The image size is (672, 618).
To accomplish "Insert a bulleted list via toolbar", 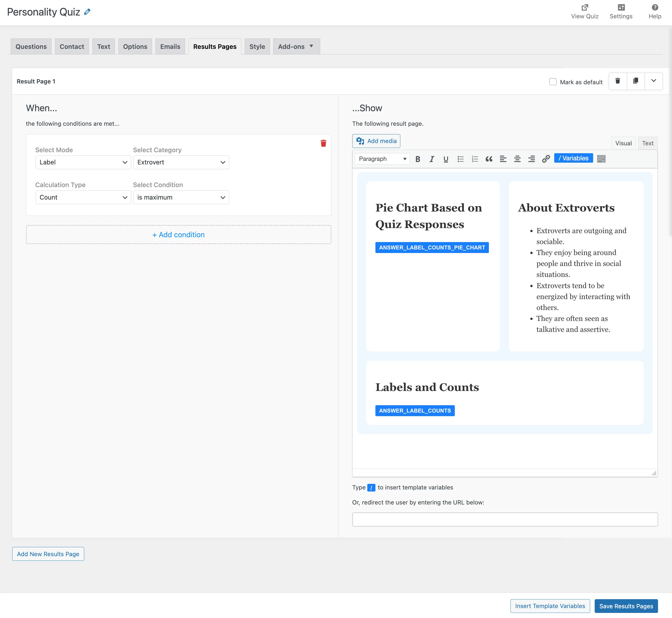I will pyautogui.click(x=460, y=159).
